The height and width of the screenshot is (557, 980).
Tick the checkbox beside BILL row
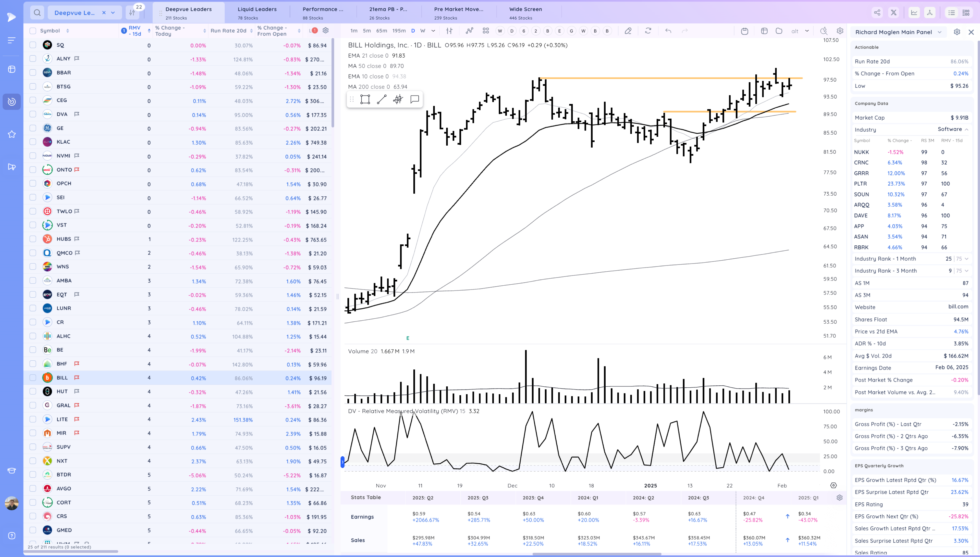tap(33, 378)
